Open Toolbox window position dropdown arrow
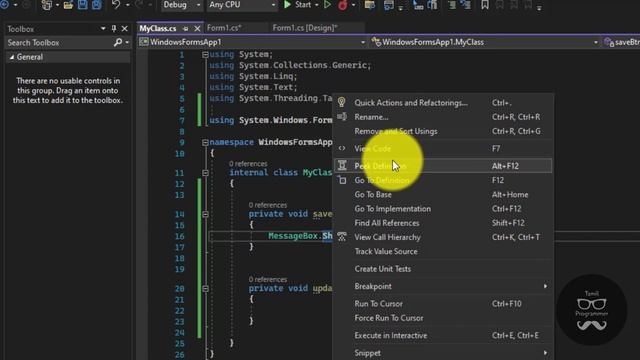The width and height of the screenshot is (640, 360). [103, 29]
